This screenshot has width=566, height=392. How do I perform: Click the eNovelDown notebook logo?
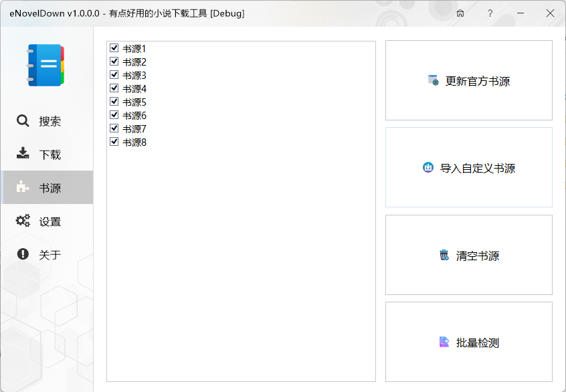45,64
